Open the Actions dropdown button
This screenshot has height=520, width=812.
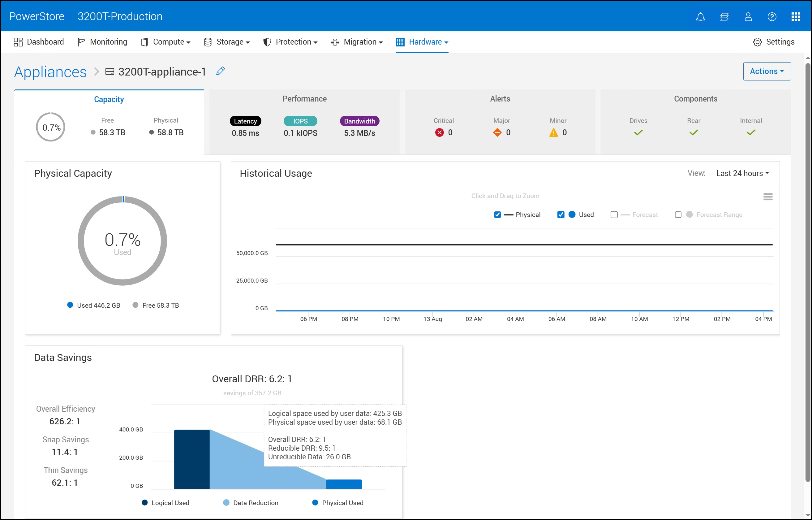tap(767, 71)
